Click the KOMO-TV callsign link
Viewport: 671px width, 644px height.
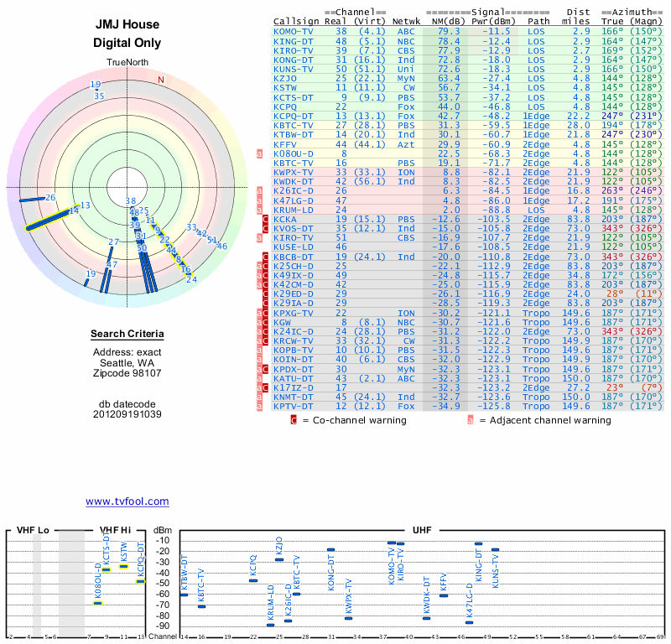293,32
